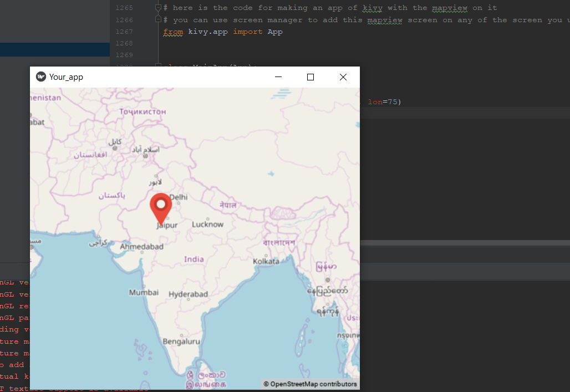Click the Delhi label on the map
The image size is (570, 392).
point(179,197)
